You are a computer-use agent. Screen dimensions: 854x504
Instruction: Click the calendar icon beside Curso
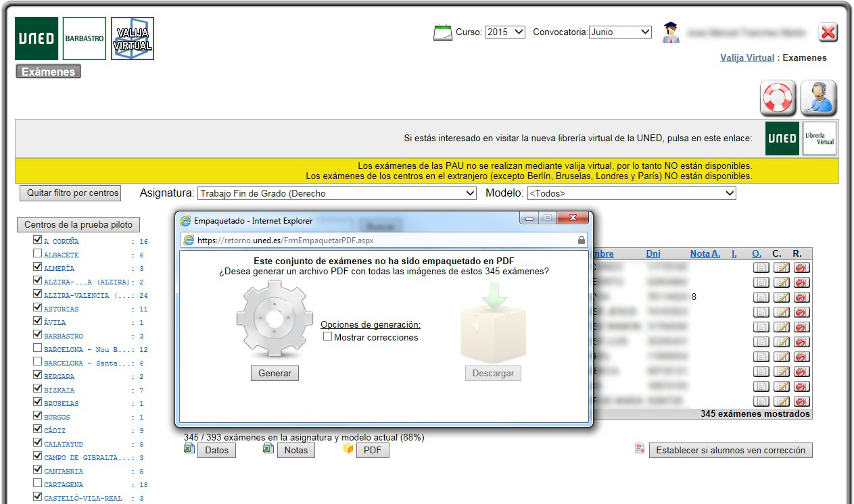443,32
